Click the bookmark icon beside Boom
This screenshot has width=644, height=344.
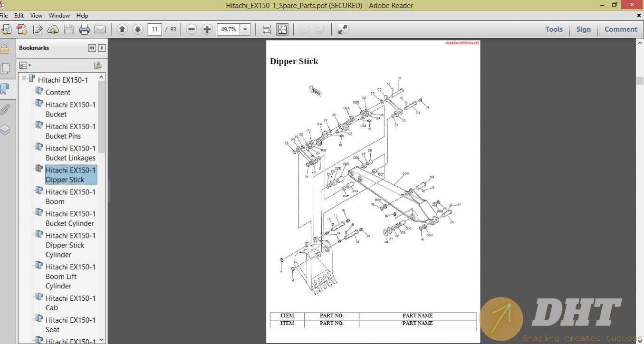(39, 190)
